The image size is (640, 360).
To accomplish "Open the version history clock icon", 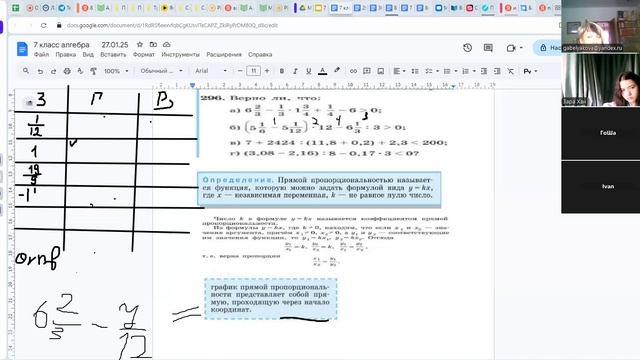I will tap(468, 48).
